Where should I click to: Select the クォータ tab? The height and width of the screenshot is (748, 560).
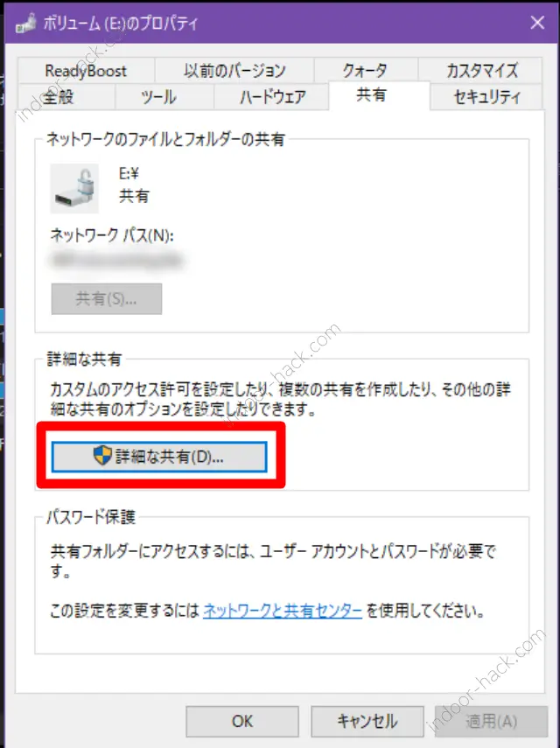366,71
